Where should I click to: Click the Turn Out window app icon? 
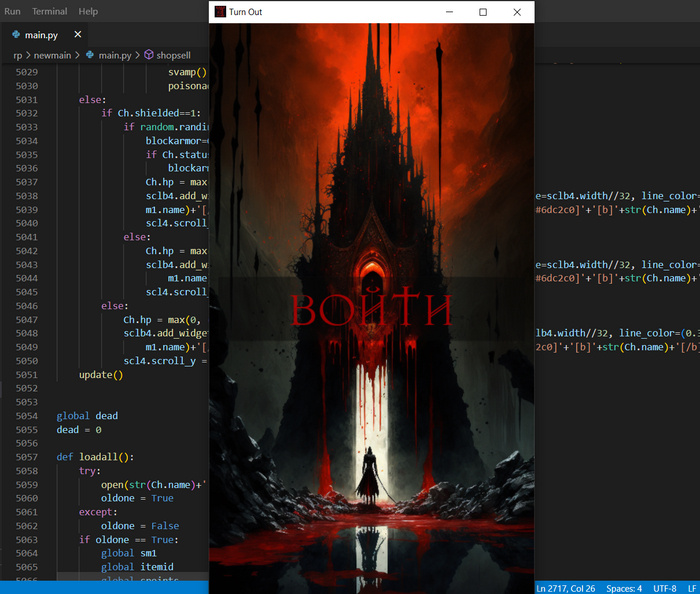tap(220, 12)
